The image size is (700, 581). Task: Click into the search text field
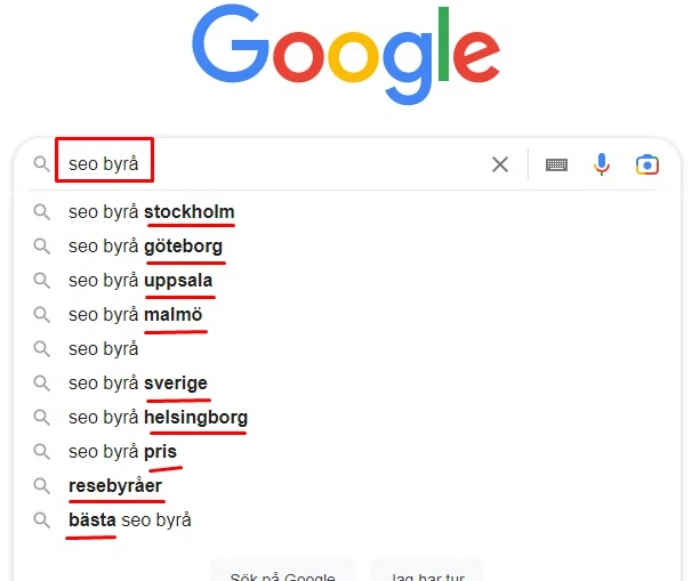[300, 164]
